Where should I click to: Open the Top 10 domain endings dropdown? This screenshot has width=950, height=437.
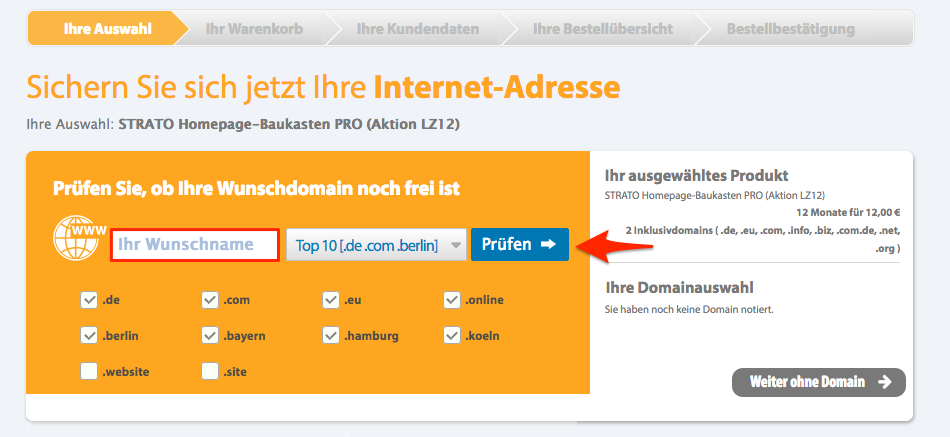(376, 244)
